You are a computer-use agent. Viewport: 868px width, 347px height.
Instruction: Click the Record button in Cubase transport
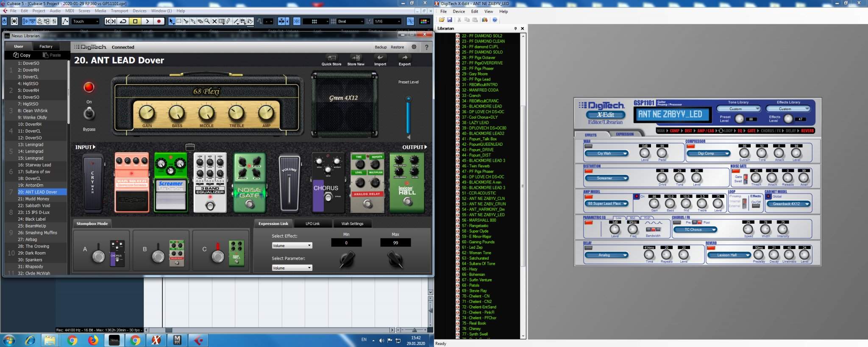tap(159, 21)
